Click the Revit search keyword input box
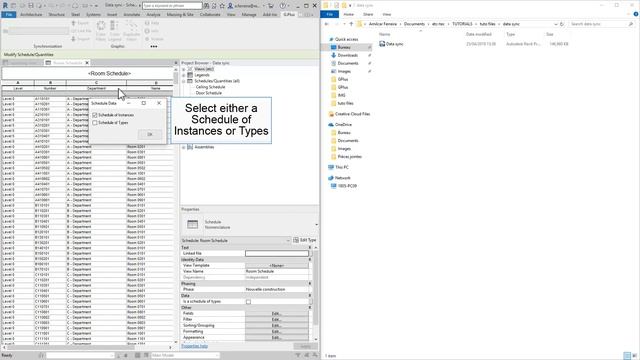The width and height of the screenshot is (640, 360). (x=172, y=6)
